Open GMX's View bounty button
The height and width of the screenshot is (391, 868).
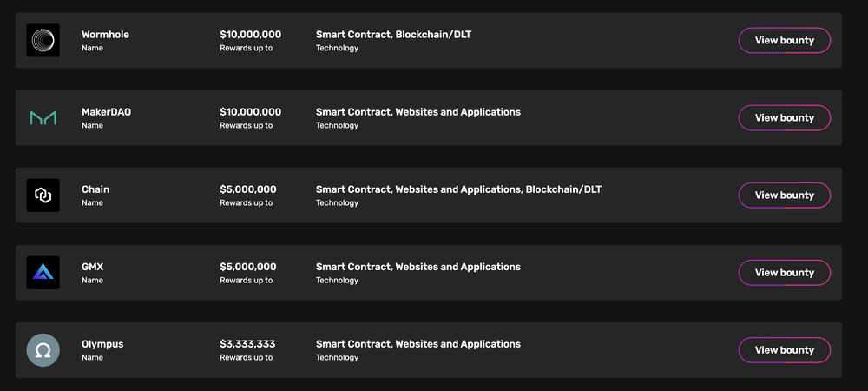tap(785, 273)
